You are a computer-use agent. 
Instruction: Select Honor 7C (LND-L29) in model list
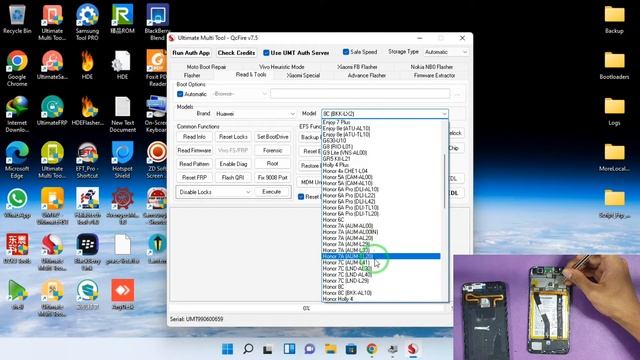pos(346,280)
